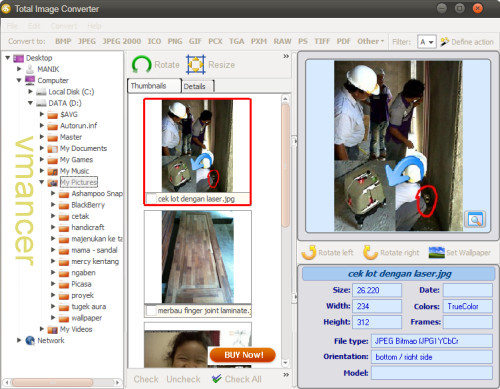Select the handicraft folder

[88, 228]
